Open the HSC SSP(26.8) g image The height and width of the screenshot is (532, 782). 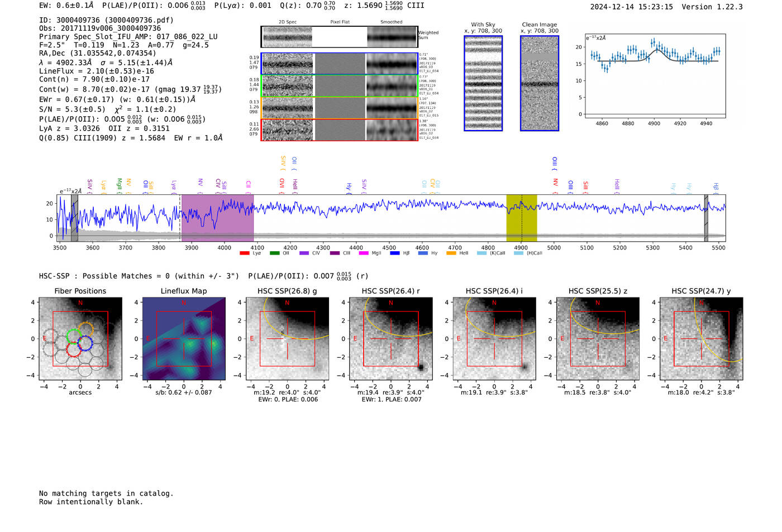(x=287, y=339)
